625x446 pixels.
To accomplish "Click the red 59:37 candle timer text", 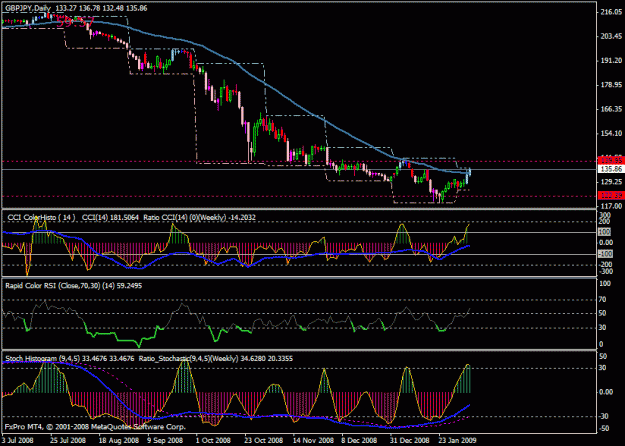I will pos(75,22).
